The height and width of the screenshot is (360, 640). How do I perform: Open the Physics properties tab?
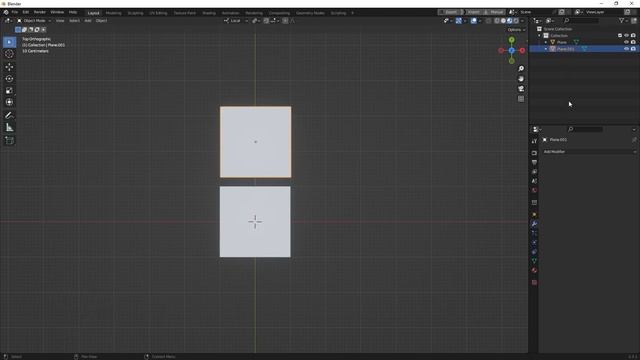click(x=534, y=242)
